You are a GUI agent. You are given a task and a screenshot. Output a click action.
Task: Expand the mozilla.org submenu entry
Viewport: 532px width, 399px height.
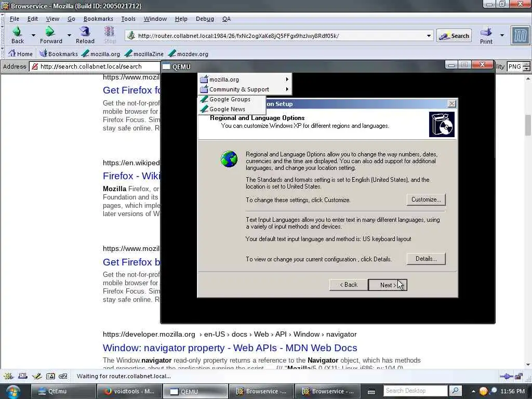(244, 79)
